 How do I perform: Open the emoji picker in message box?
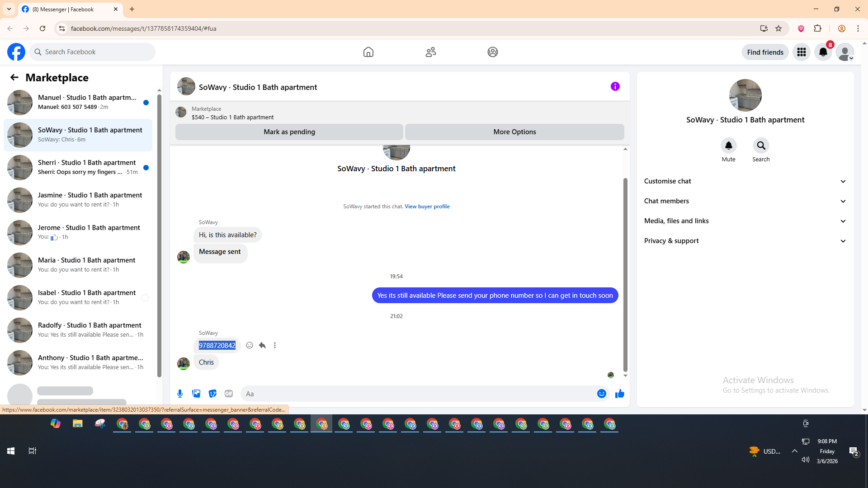[601, 394]
